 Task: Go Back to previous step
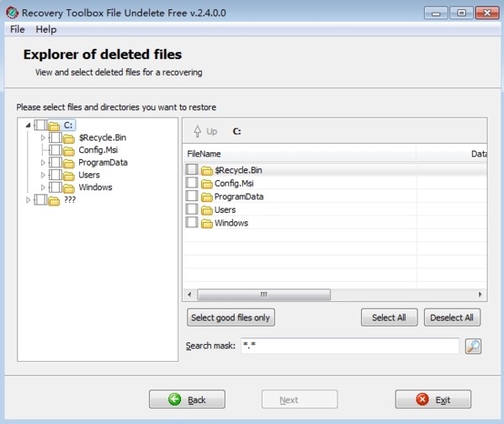coord(187,400)
